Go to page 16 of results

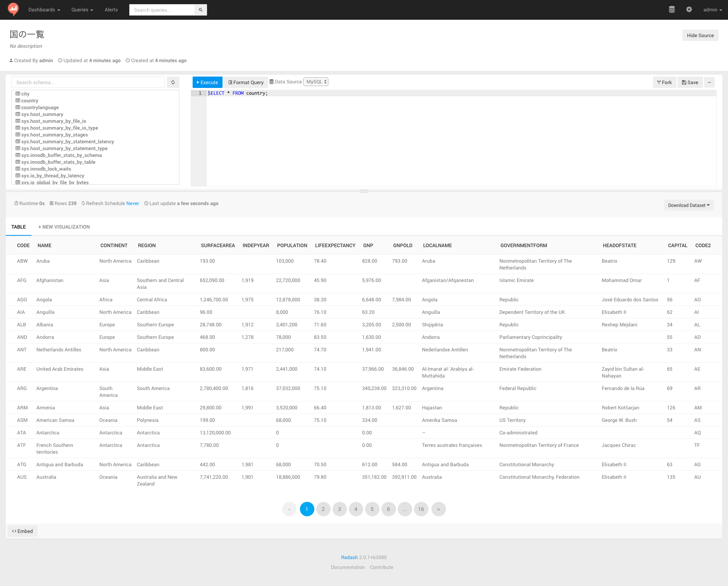coord(421,509)
